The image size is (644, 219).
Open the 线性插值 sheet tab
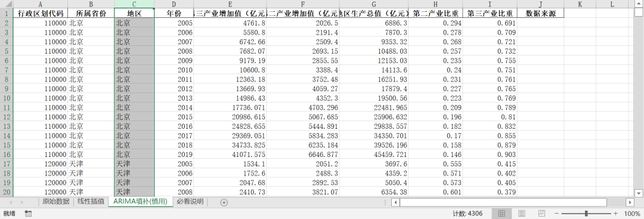pyautogui.click(x=91, y=202)
